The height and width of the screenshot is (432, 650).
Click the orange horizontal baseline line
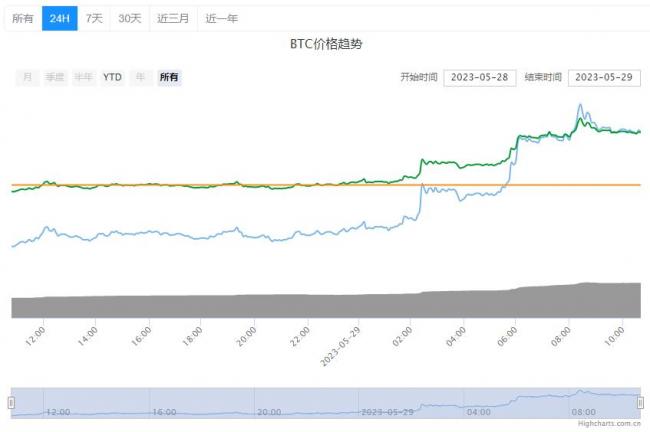[x=300, y=186]
